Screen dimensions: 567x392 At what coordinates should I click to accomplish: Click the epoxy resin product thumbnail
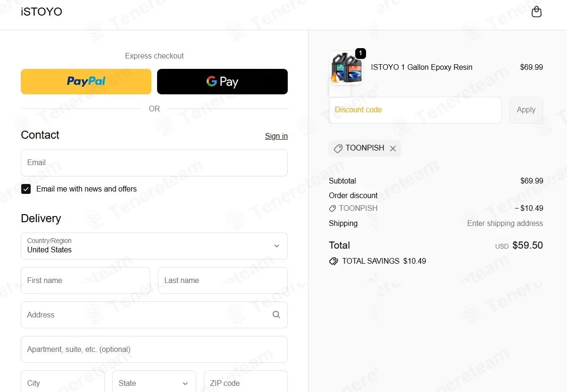(346, 68)
